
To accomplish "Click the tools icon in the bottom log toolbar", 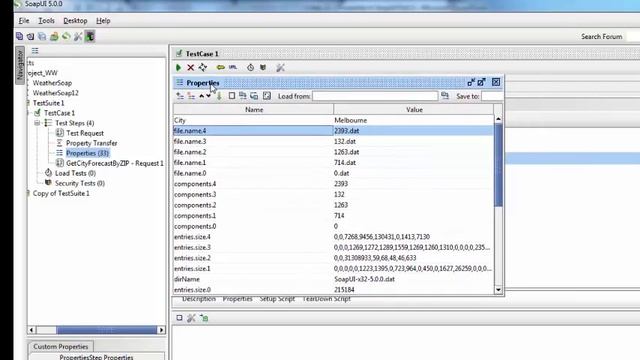I will (191, 318).
